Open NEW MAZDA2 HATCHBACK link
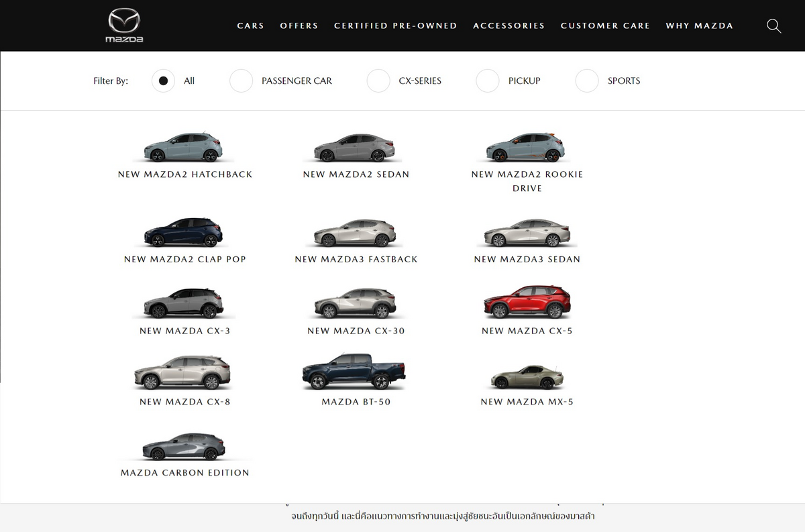Image resolution: width=805 pixels, height=532 pixels. tap(185, 174)
